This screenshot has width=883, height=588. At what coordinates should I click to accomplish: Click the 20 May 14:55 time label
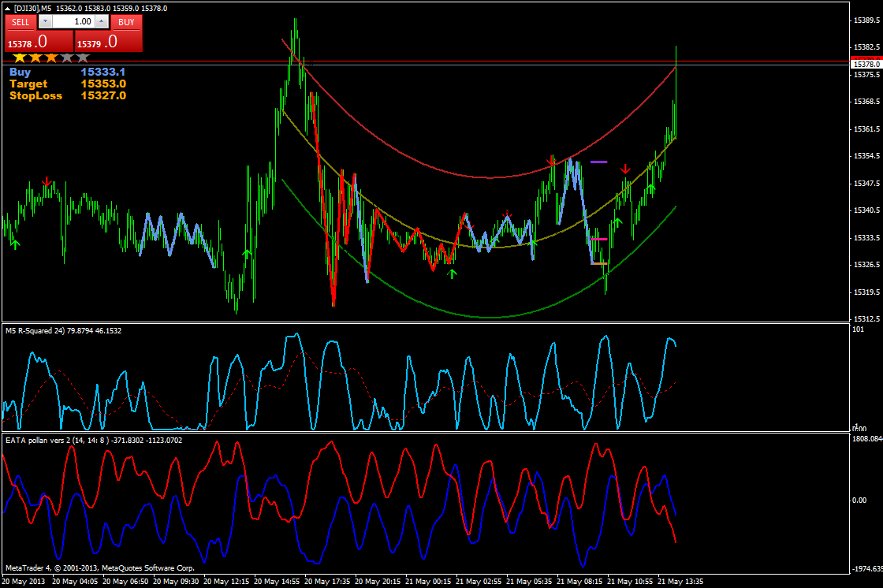277,581
